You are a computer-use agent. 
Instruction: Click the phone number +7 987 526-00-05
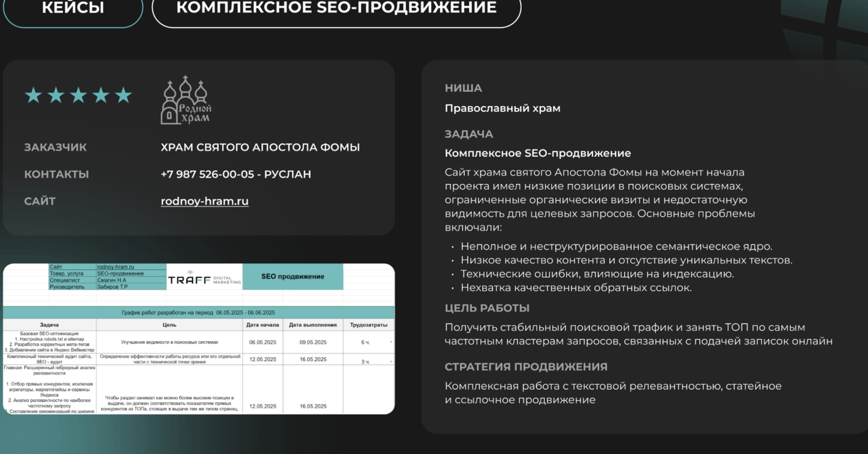click(207, 174)
